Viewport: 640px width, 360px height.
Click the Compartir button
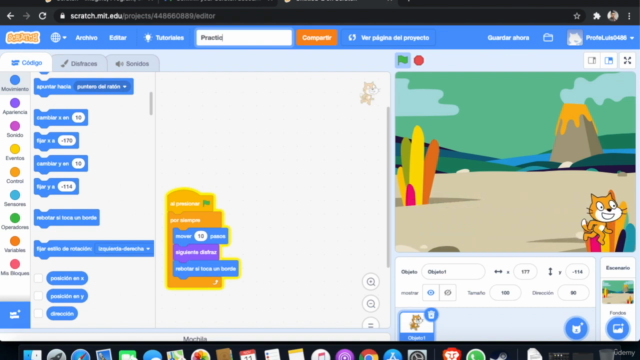point(317,38)
